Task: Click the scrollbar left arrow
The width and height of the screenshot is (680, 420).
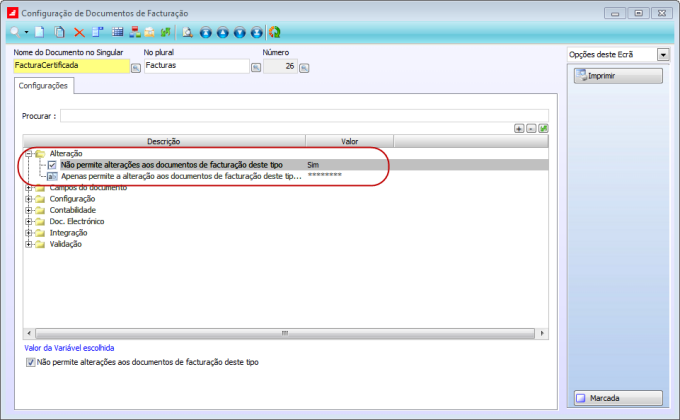Action: (29, 333)
